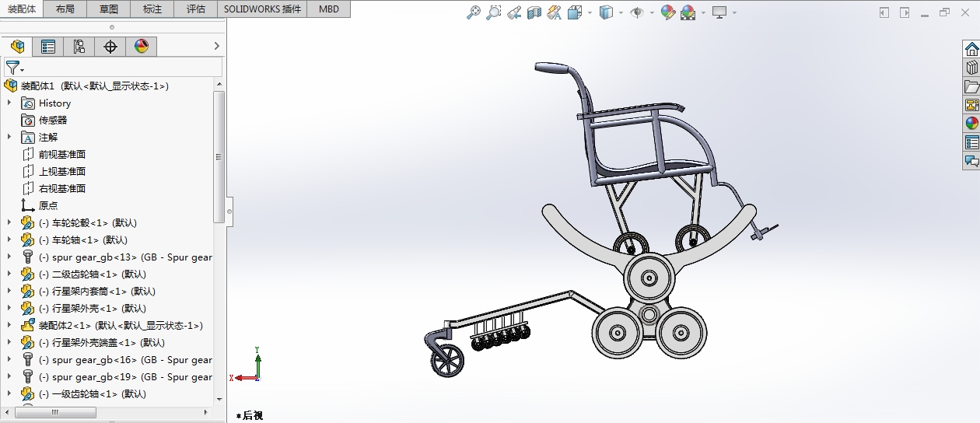Switch to the FeatureManager design tree tab
The image size is (980, 423).
(x=17, y=47)
